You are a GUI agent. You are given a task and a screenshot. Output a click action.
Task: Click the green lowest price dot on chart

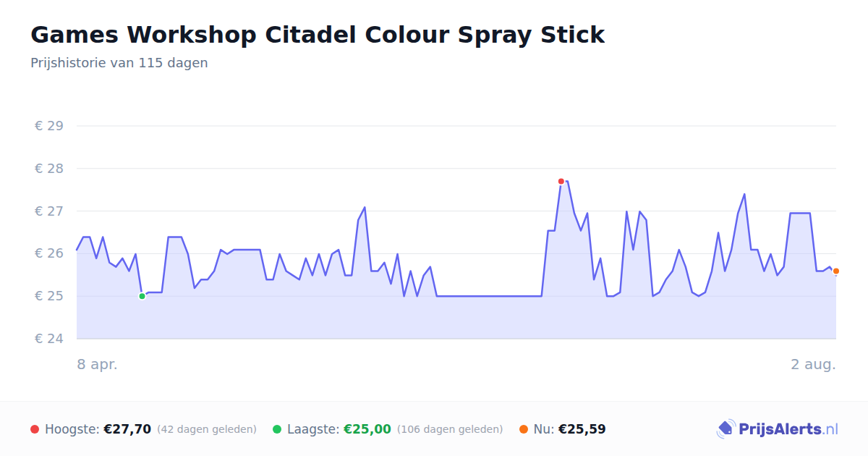(142, 296)
